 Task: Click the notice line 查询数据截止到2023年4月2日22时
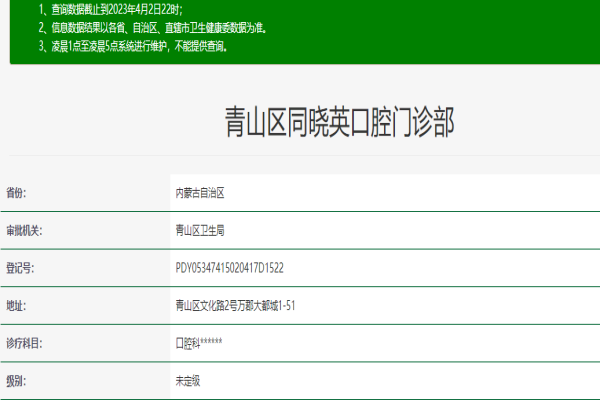click(x=111, y=10)
